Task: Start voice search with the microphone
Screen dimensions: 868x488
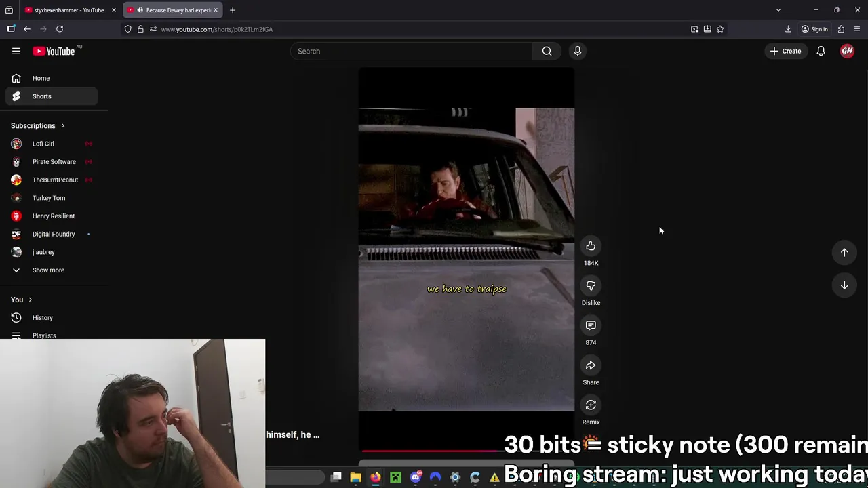Action: [578, 51]
